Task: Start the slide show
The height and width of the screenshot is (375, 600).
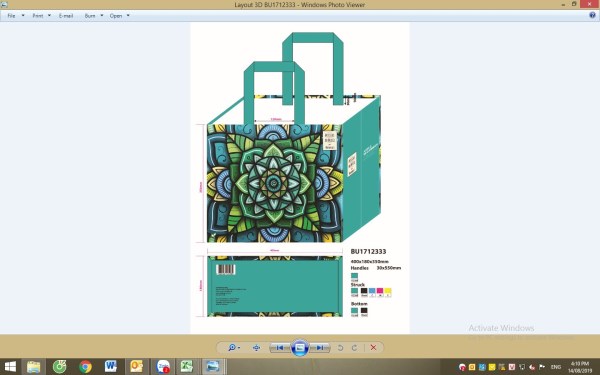Action: [300, 347]
